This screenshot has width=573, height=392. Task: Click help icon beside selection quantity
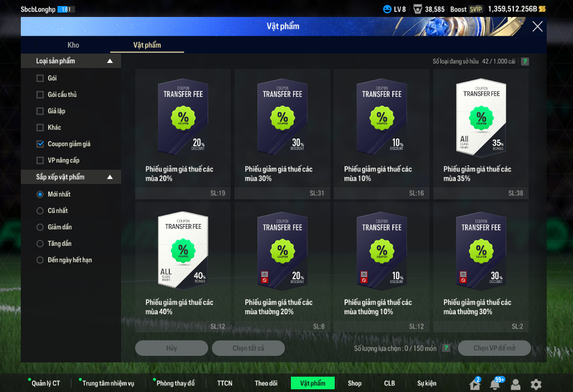pyautogui.click(x=446, y=348)
